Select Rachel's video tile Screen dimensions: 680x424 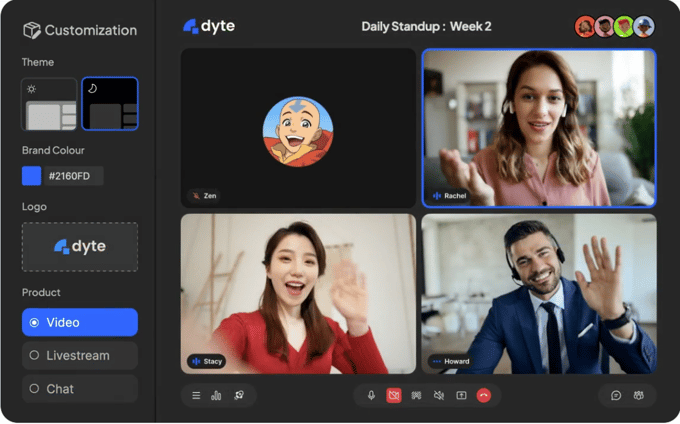pyautogui.click(x=539, y=128)
